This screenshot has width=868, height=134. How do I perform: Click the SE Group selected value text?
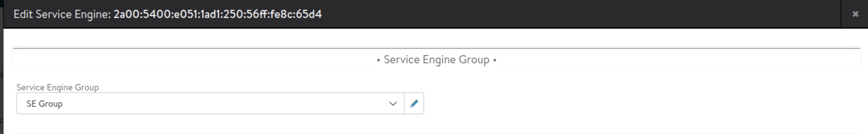[x=44, y=104]
